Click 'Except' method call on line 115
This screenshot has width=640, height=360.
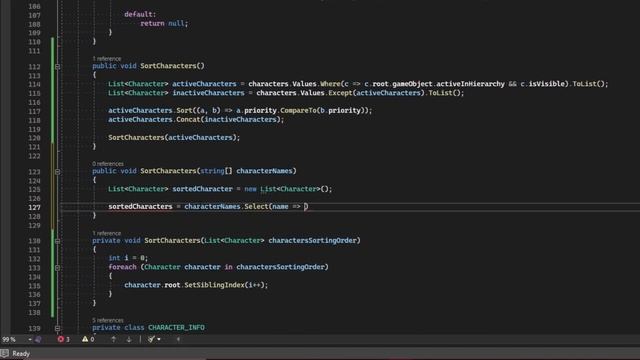click(340, 93)
